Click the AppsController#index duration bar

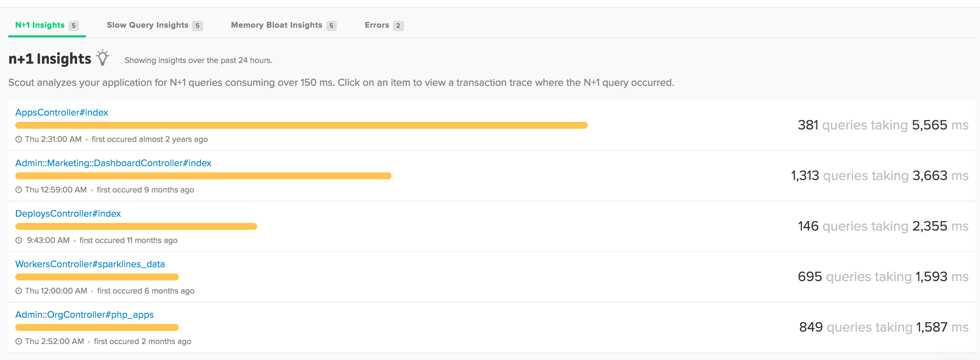(301, 125)
